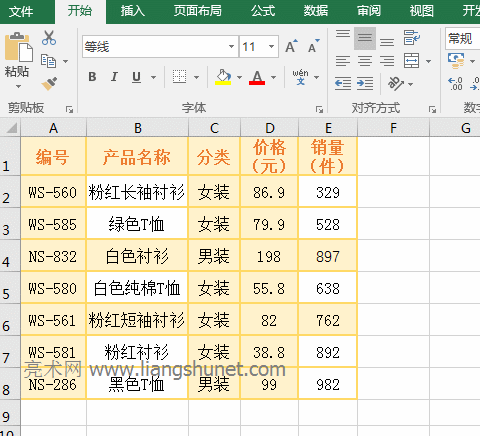
Task: Select row 4 header
Action: (10, 256)
